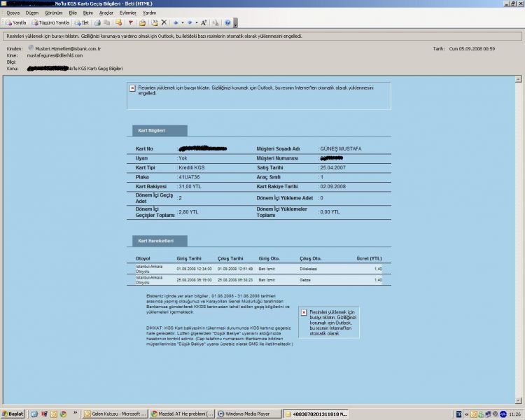Click the Dilovası exit cell in the table

coord(309,269)
